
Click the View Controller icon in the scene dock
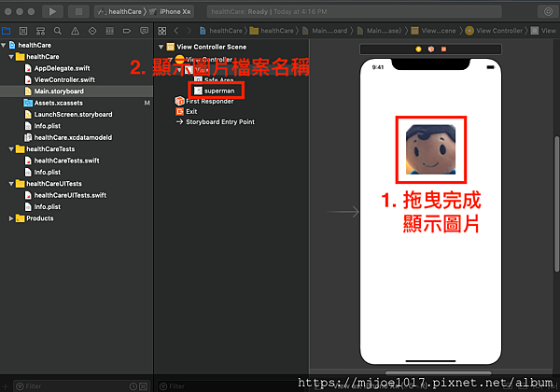[418, 49]
